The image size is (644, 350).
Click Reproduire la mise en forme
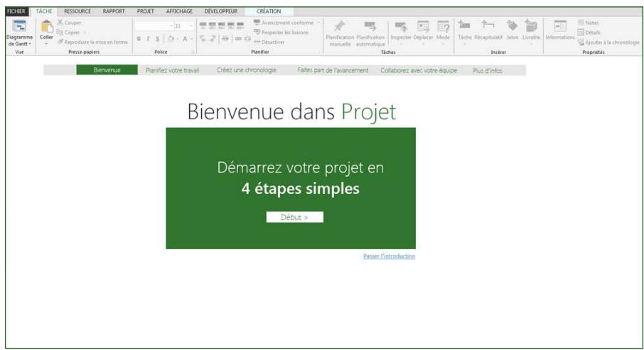92,42
